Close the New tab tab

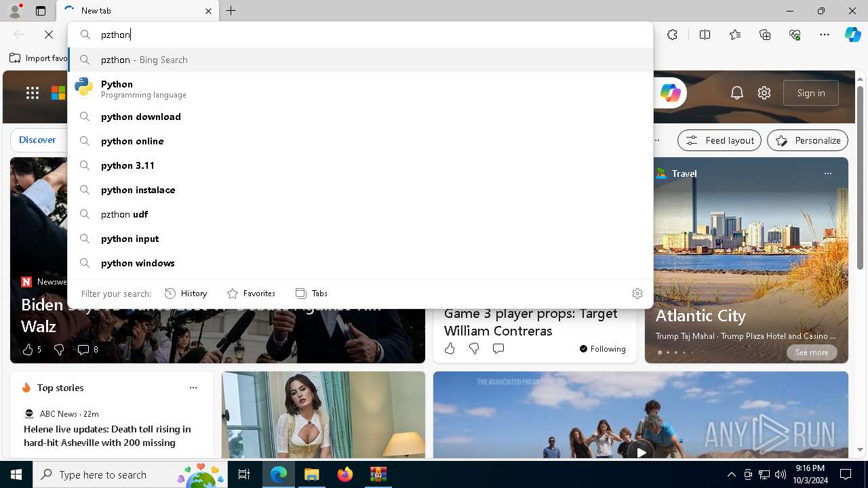(x=208, y=11)
